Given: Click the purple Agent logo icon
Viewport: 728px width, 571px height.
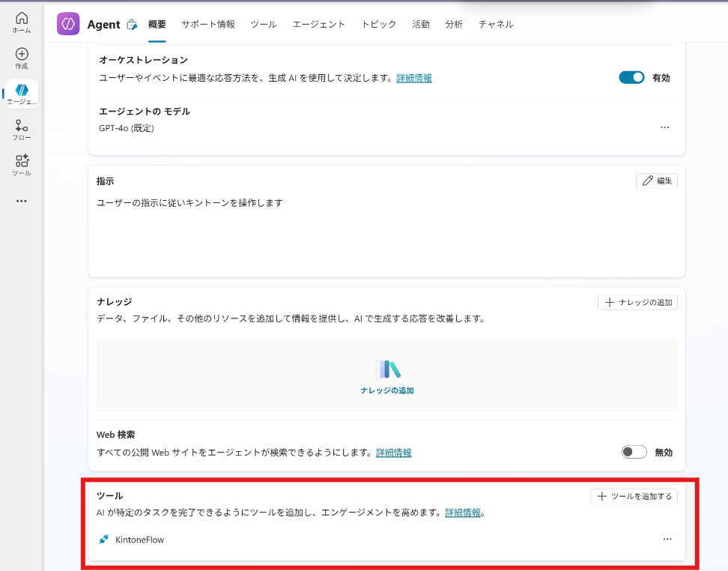Looking at the screenshot, I should [x=68, y=24].
